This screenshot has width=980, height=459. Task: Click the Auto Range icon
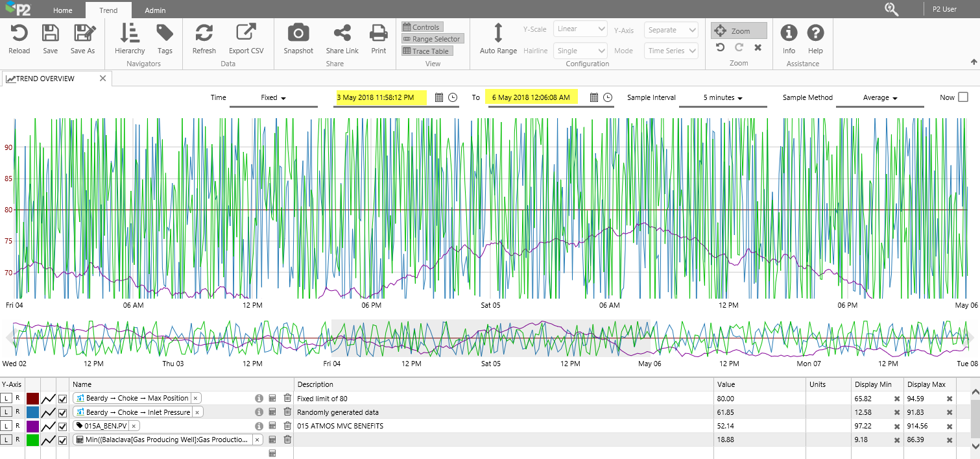pos(498,34)
